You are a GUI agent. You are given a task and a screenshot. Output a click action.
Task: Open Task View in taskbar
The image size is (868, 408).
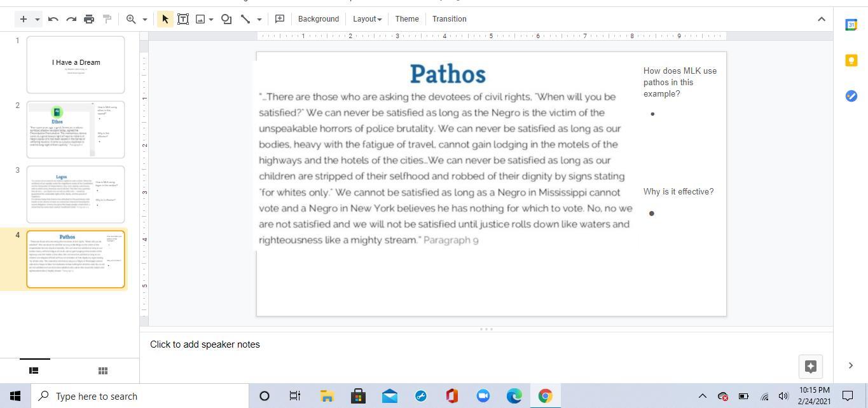tap(295, 396)
